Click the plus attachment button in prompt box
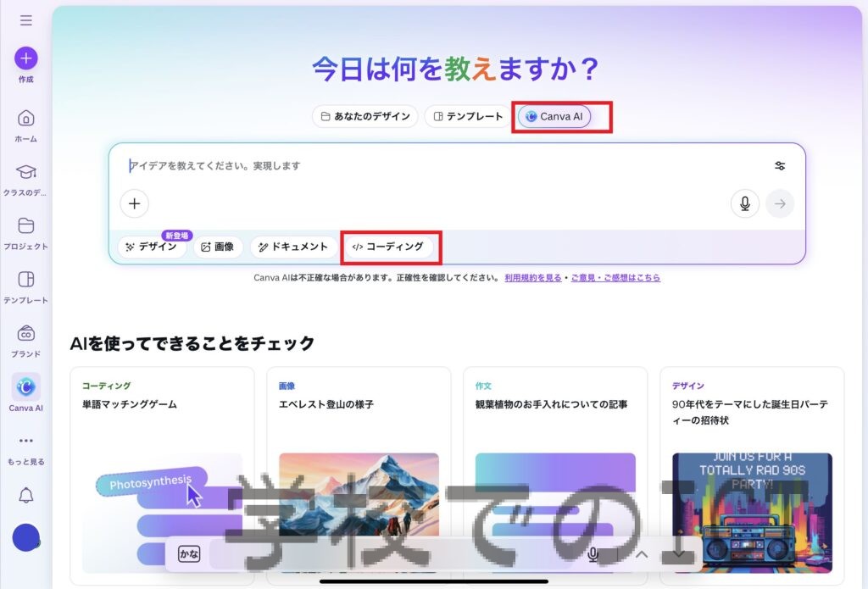The image size is (868, 589). coord(134,203)
